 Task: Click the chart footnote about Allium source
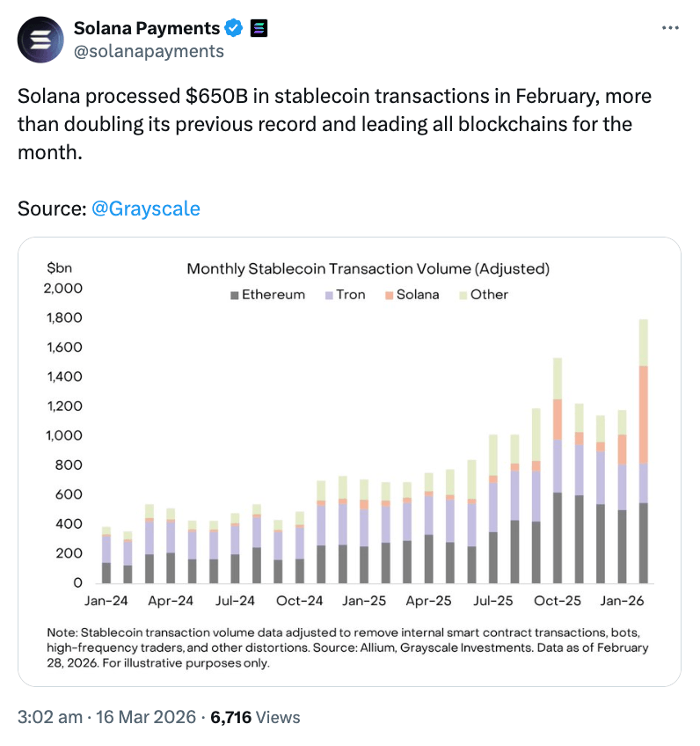349,647
